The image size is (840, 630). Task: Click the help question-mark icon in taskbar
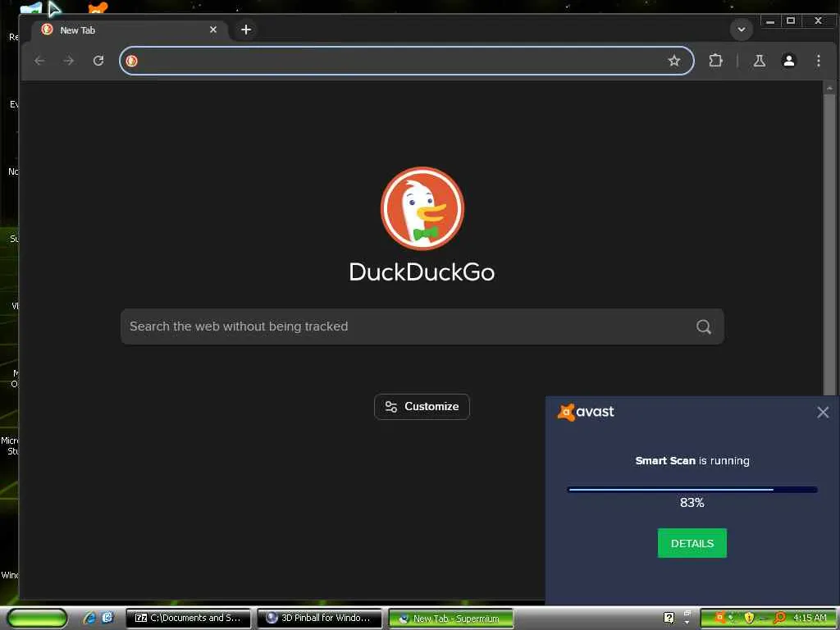(669, 618)
